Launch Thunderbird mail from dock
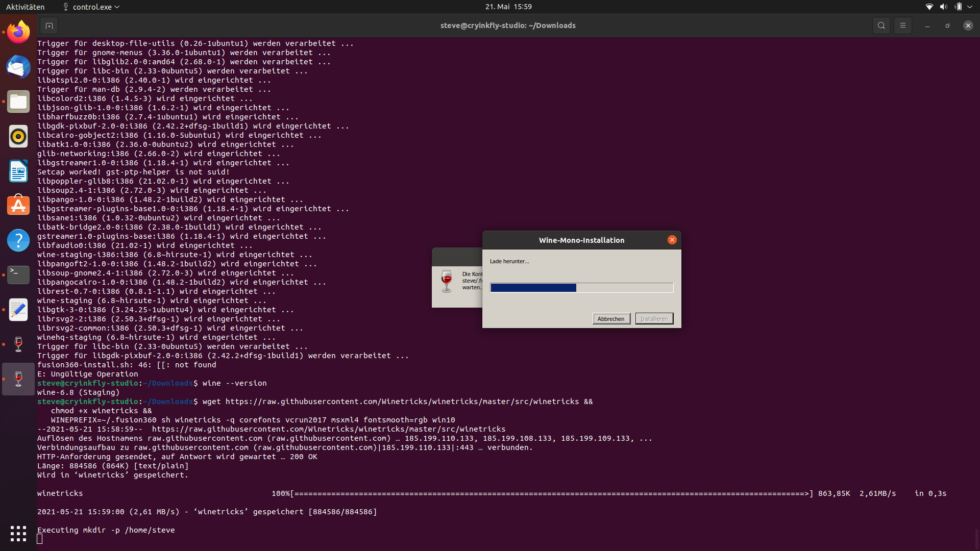Viewport: 980px width, 551px height. click(18, 67)
